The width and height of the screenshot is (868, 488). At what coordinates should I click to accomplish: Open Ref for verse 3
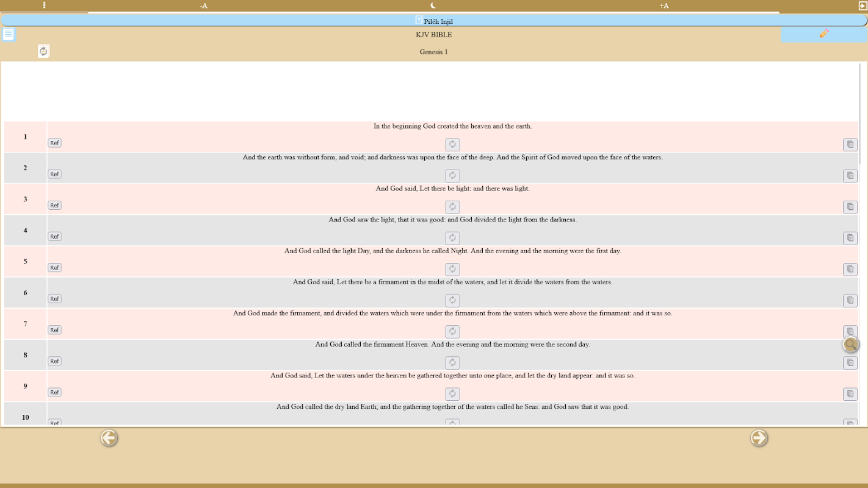coord(55,205)
